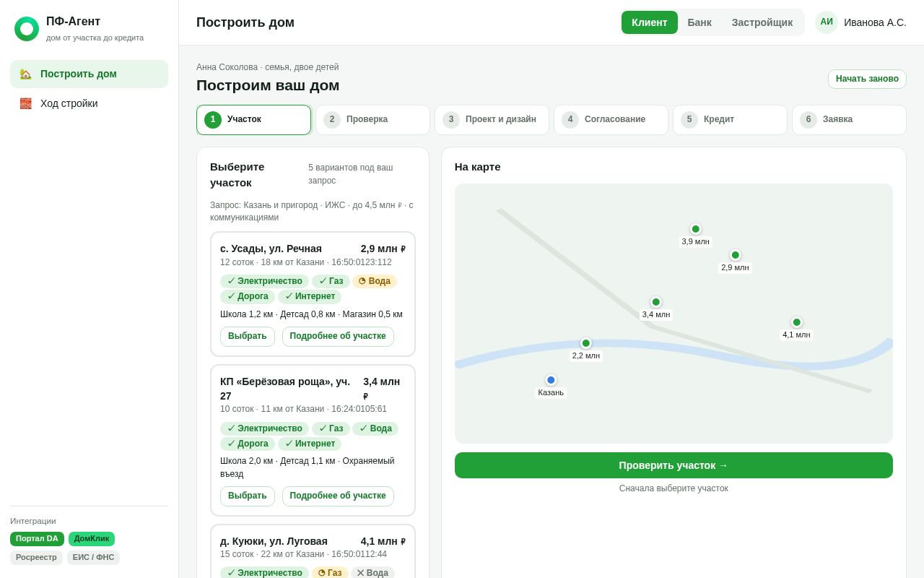Select the 3,4 млн map marker
Image resolution: width=924 pixels, height=578 pixels.
(x=656, y=302)
